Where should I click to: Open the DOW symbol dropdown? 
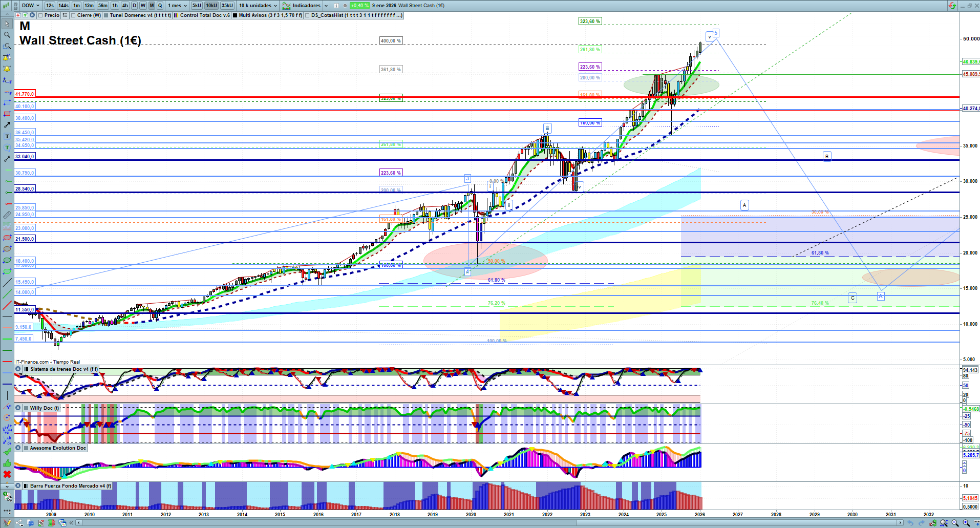(31, 6)
